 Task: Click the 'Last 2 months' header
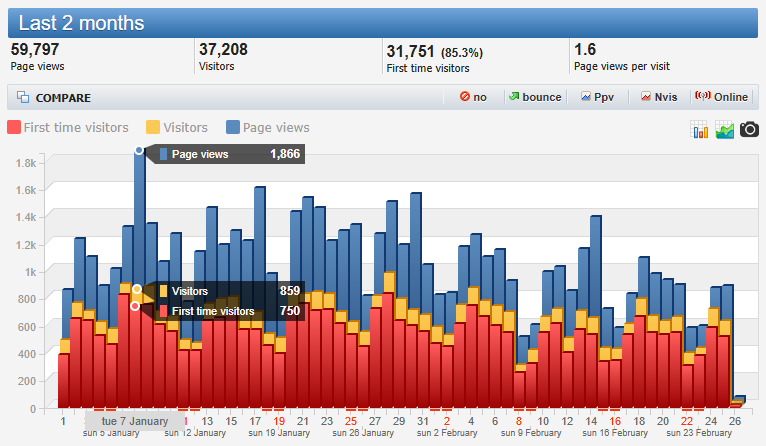pyautogui.click(x=81, y=23)
